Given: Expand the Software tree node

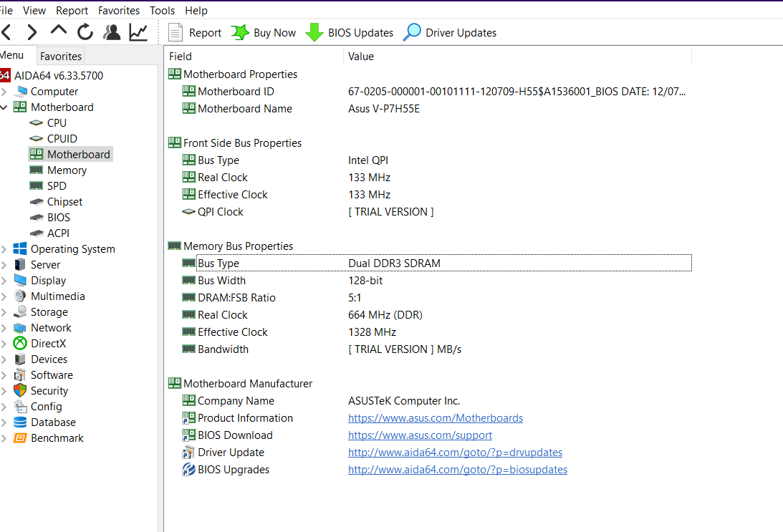Looking at the screenshot, I should pyautogui.click(x=4, y=375).
